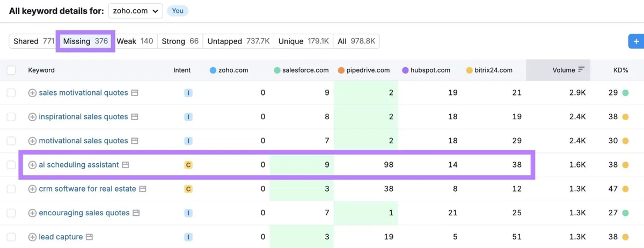Viewport: 644px width, 248px height.
Task: Open 'encouraging sales quotes' keyword link
Action: pyautogui.click(x=84, y=213)
